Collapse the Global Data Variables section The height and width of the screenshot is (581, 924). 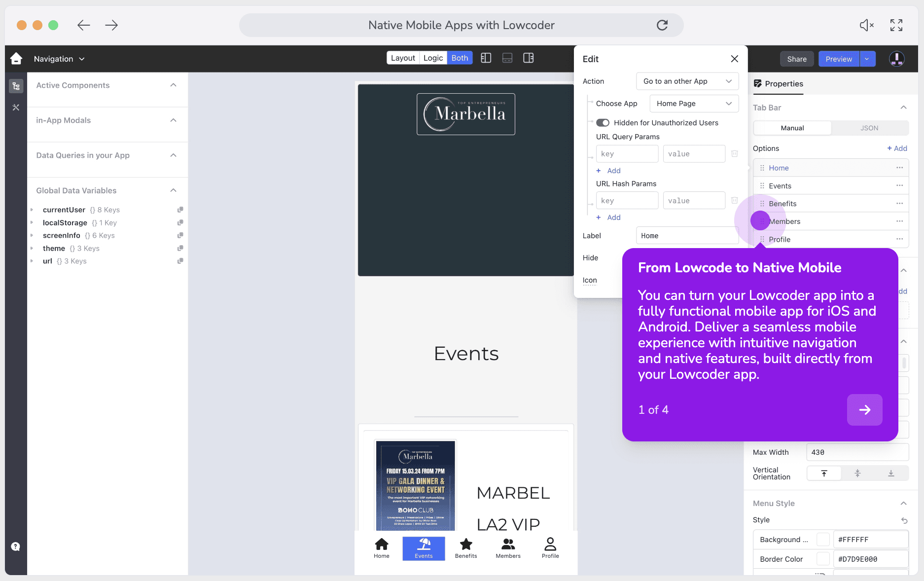pyautogui.click(x=174, y=190)
